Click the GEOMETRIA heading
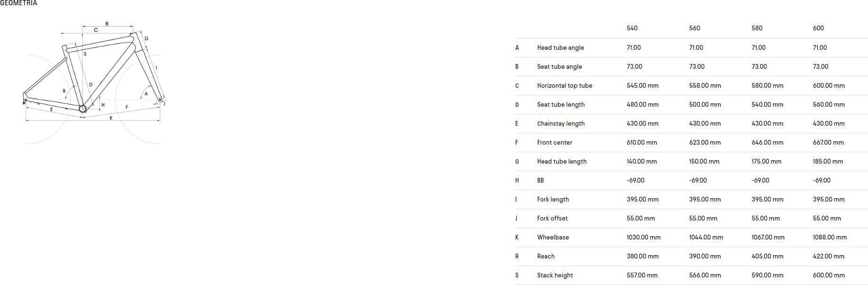 [18, 3]
